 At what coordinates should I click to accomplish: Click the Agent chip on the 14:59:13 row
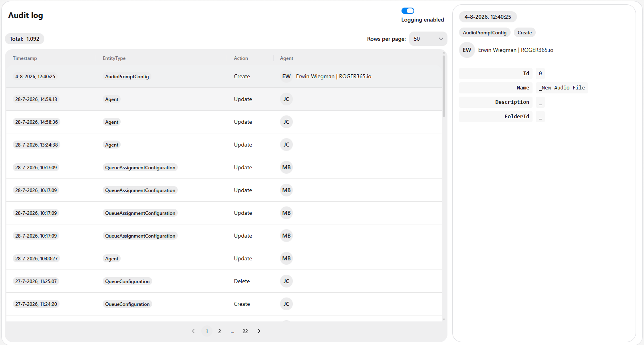click(112, 99)
